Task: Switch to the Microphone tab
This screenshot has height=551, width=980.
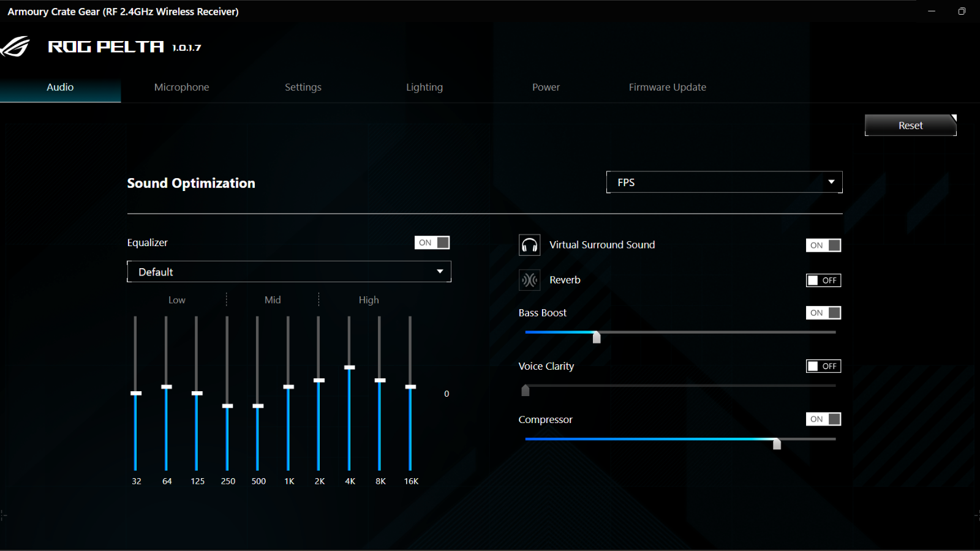Action: tap(181, 87)
